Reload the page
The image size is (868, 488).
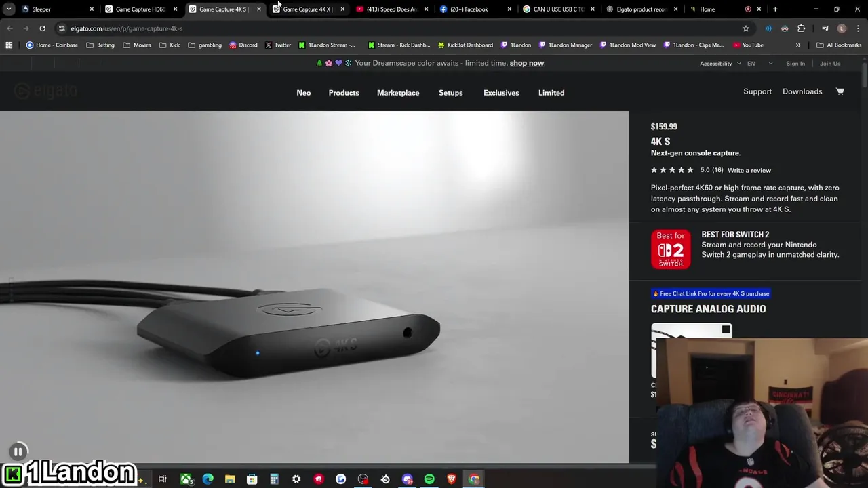click(42, 28)
